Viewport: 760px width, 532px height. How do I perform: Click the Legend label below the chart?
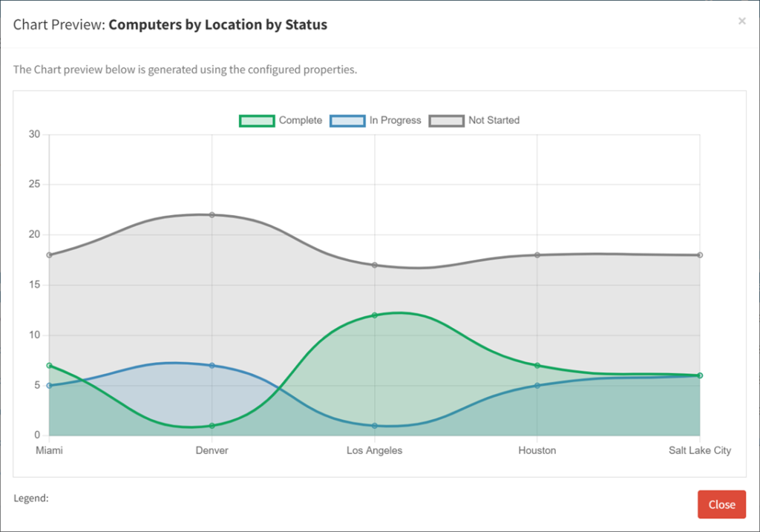click(x=31, y=498)
